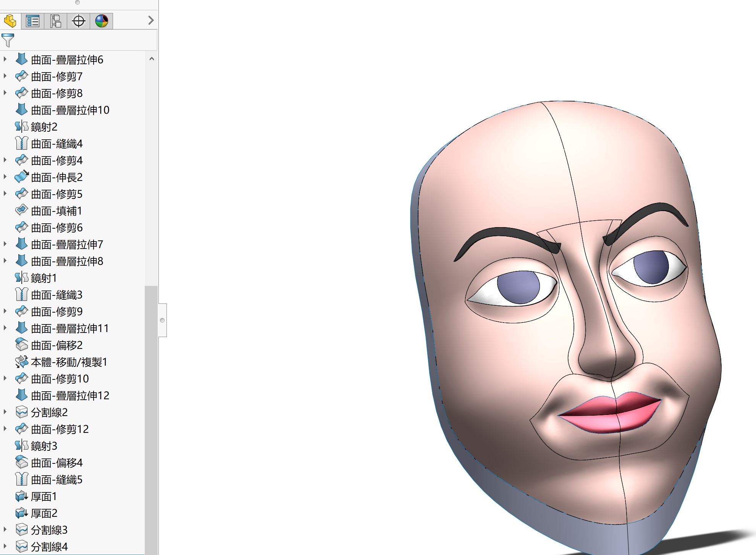756x555 pixels.
Task: Expand the 曲面-修剪4 tree node
Action: 5,160
